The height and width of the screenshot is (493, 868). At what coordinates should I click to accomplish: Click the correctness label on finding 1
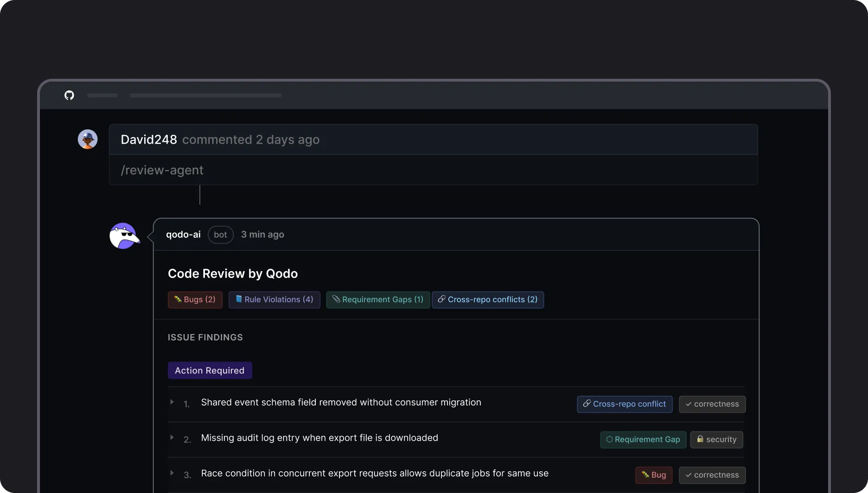pos(712,404)
